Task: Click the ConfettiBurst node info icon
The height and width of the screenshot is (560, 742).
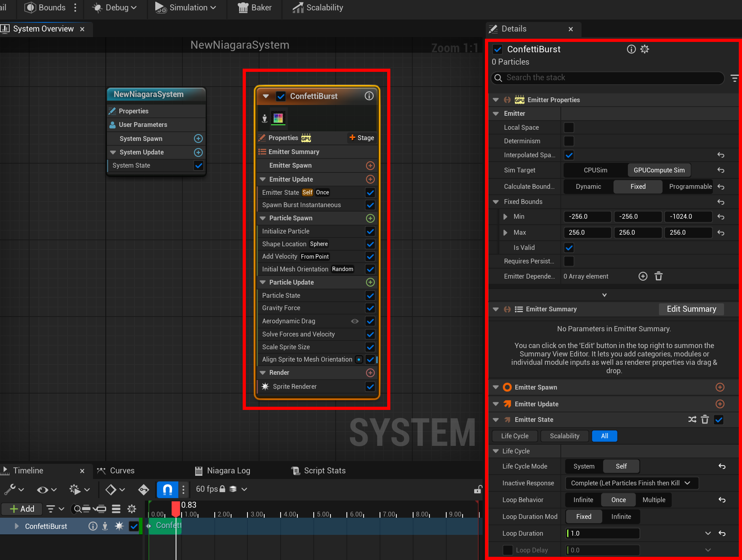Action: [369, 96]
